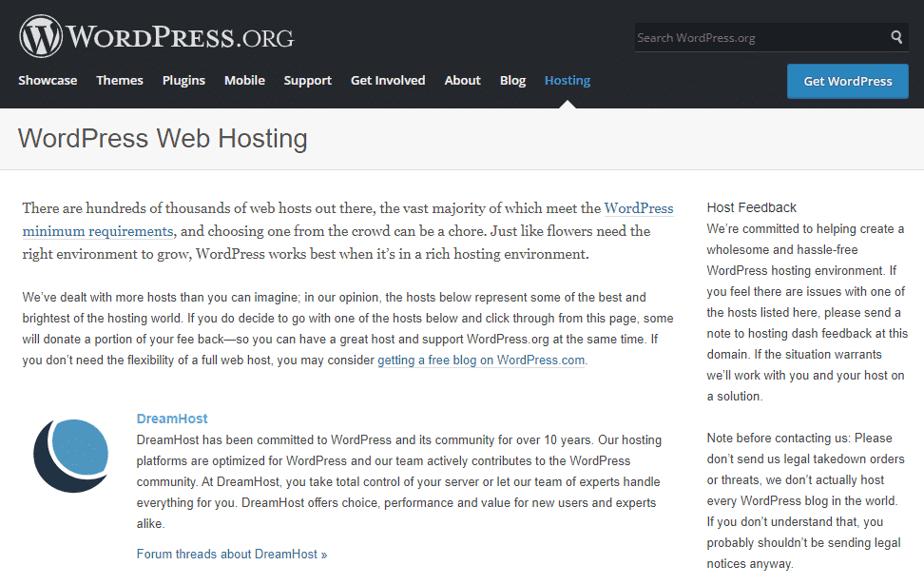Go to the Mobile page

[x=244, y=81]
